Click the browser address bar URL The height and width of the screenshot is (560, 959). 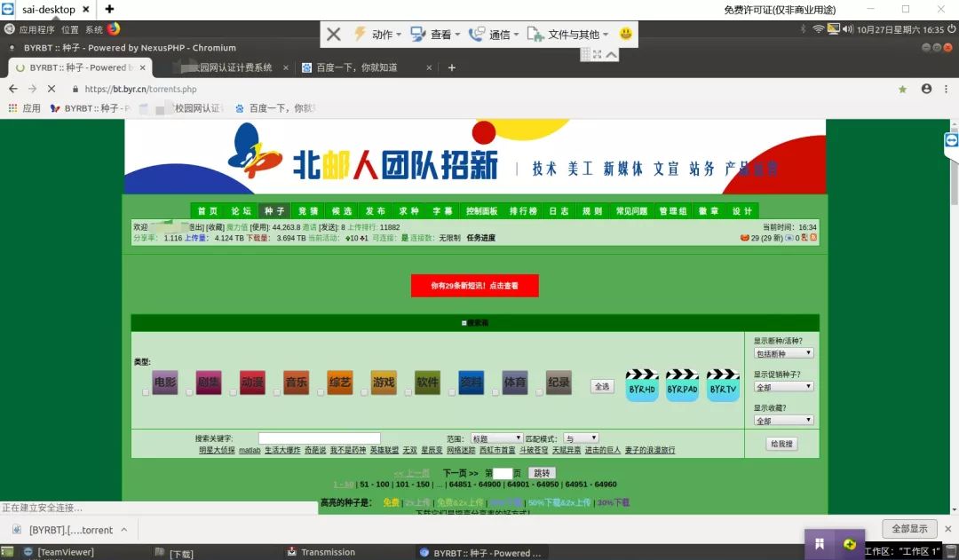pos(140,90)
